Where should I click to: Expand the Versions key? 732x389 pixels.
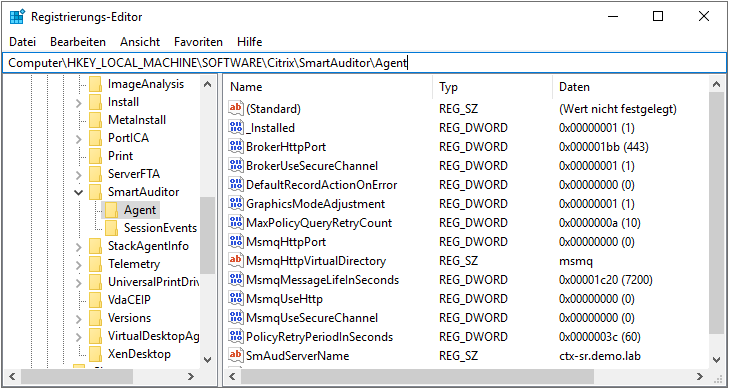coord(78,318)
